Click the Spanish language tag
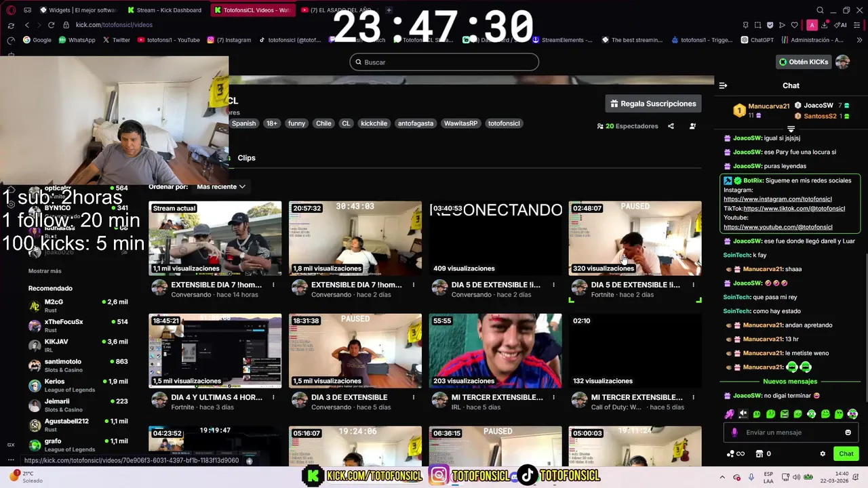The height and width of the screenshot is (488, 868). [x=243, y=123]
